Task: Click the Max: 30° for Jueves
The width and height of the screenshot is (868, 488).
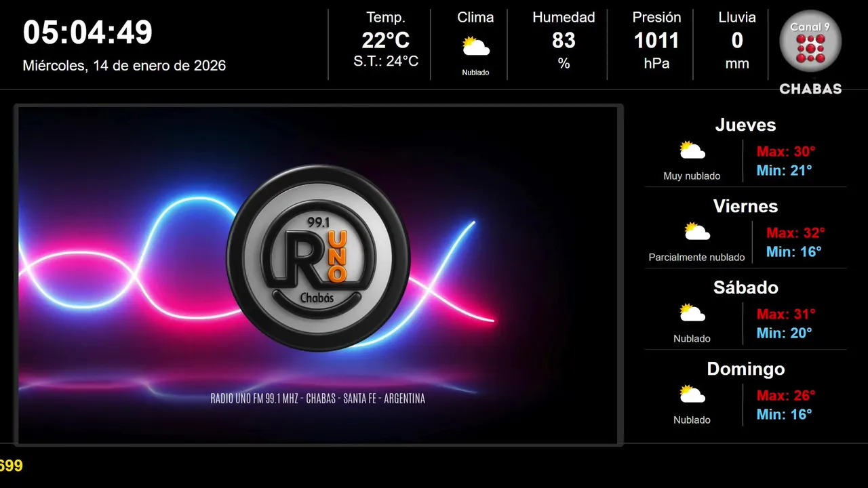Action: tap(786, 151)
